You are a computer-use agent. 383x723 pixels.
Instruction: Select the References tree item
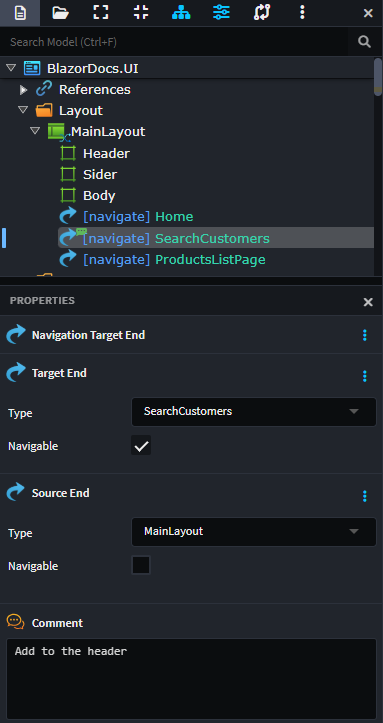point(94,89)
